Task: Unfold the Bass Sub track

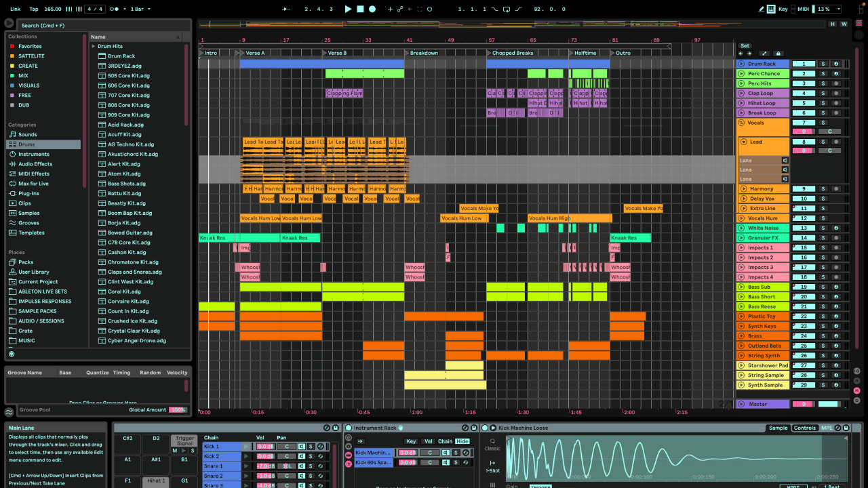Action: (741, 287)
